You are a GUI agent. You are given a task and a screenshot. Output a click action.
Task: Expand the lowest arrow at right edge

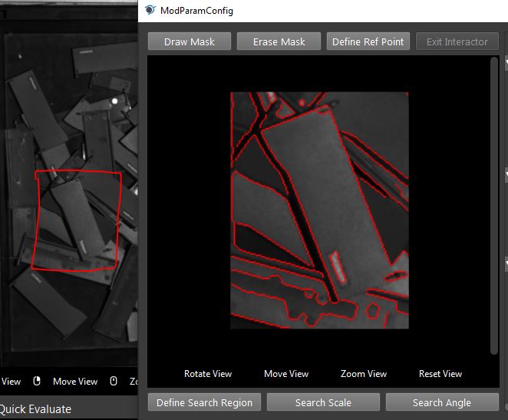(x=506, y=263)
